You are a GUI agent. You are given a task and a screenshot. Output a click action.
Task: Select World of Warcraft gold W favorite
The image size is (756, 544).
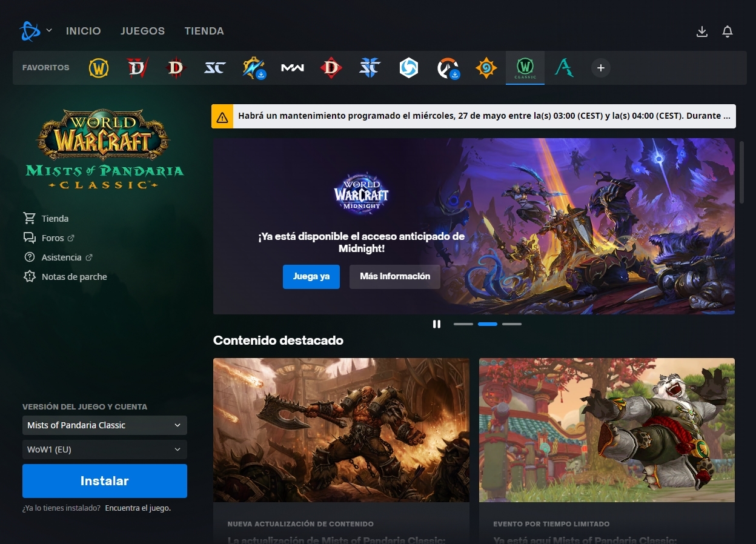click(99, 68)
